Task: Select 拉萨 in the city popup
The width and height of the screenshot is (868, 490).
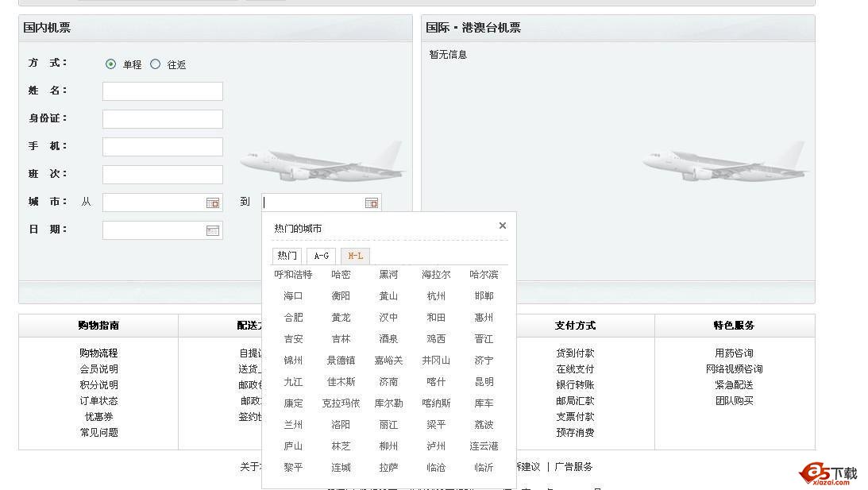Action: click(388, 468)
